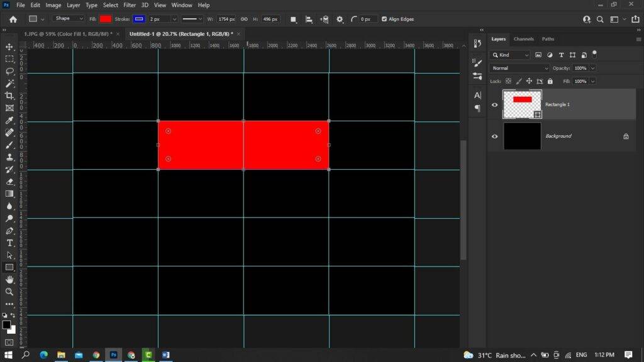
Task: Select the Eyedropper tool
Action: point(9,120)
